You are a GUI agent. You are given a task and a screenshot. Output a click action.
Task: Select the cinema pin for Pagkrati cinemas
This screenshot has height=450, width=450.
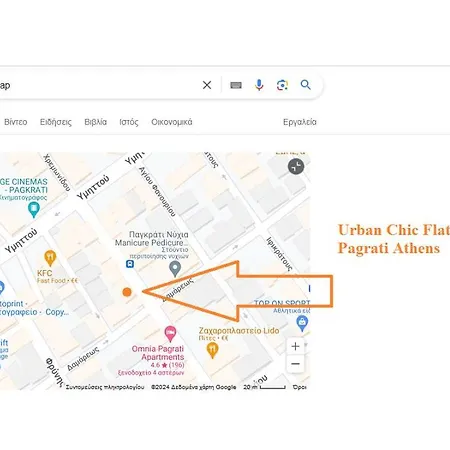click(34, 210)
